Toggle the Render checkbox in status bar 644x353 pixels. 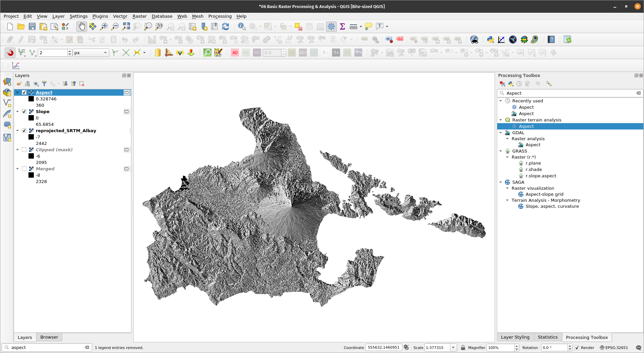tap(577, 348)
